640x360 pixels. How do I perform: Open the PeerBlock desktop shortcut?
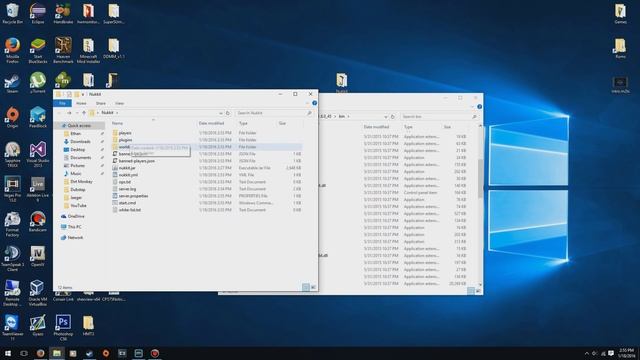click(x=38, y=118)
